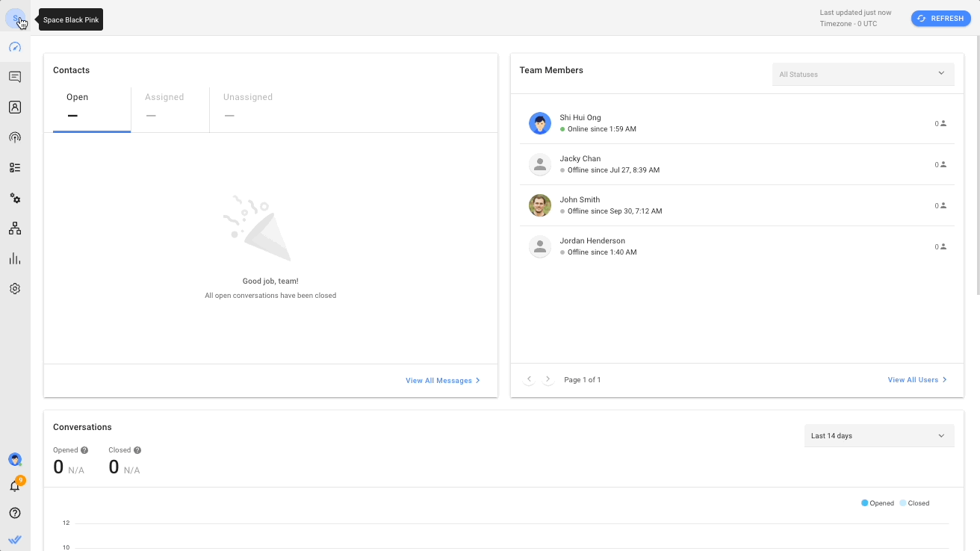
Task: Open the Broadcast antenna icon in sidebar
Action: click(x=15, y=137)
